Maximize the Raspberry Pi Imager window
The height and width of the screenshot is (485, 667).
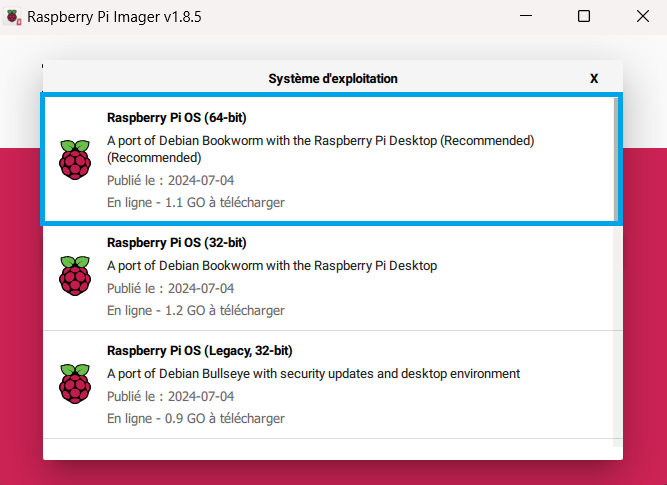point(584,17)
